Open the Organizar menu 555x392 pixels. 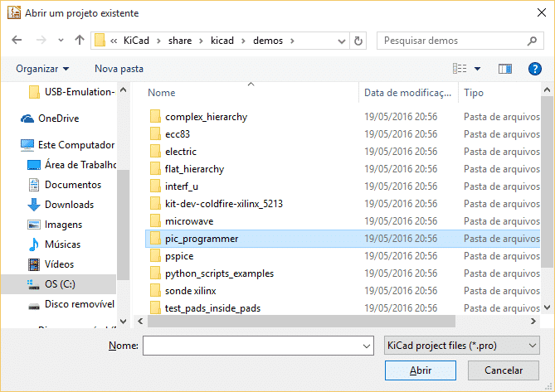pos(42,69)
